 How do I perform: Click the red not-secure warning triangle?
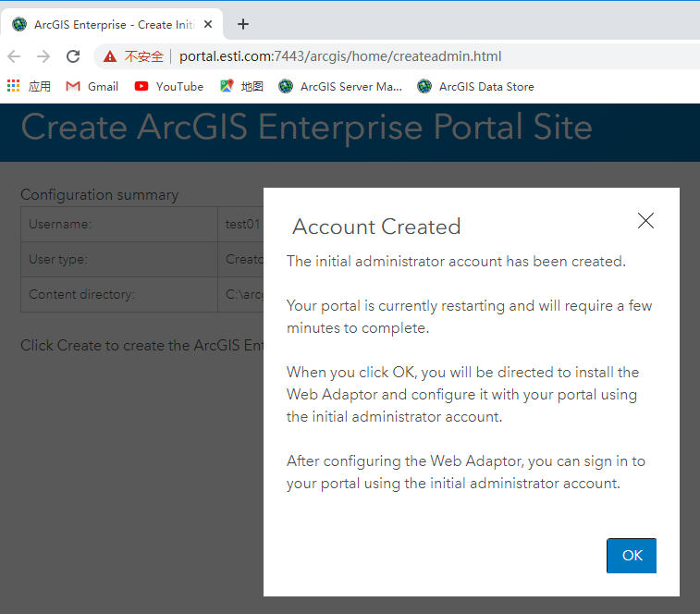point(110,56)
